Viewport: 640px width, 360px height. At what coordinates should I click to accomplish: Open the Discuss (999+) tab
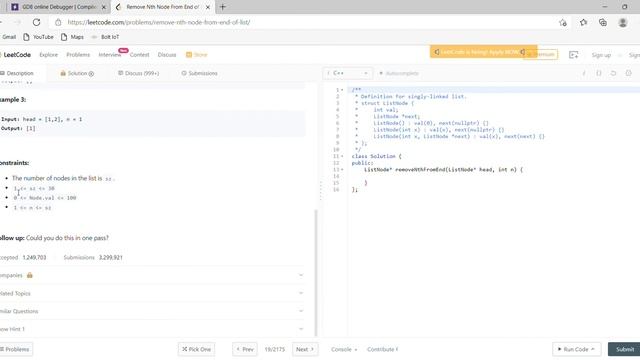click(x=139, y=73)
